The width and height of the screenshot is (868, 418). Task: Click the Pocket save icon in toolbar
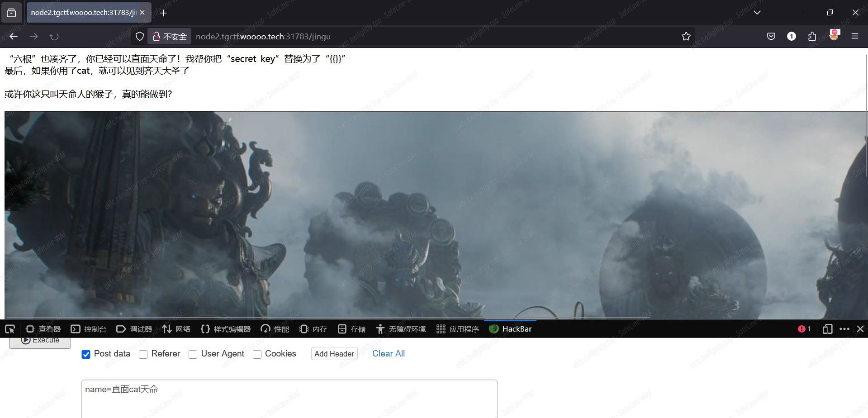click(771, 37)
